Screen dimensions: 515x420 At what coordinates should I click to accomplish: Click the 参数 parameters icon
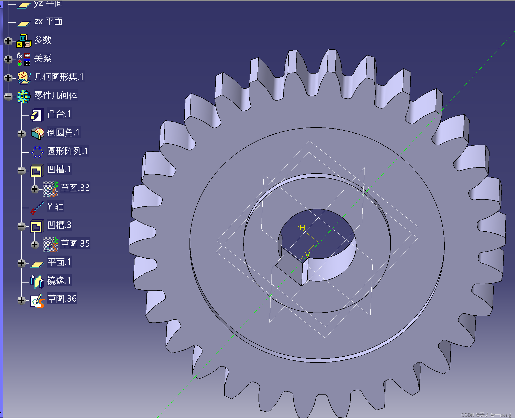click(24, 41)
